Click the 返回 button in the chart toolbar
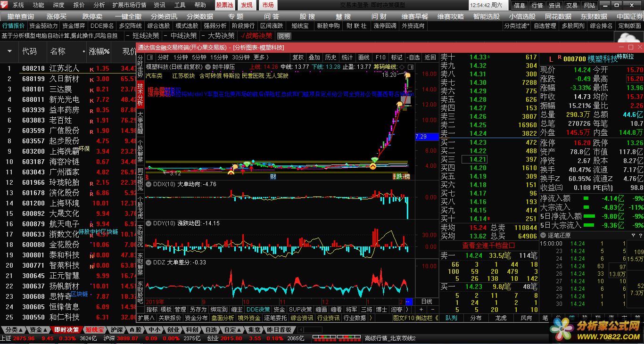644x344 pixels. pyautogui.click(x=430, y=57)
